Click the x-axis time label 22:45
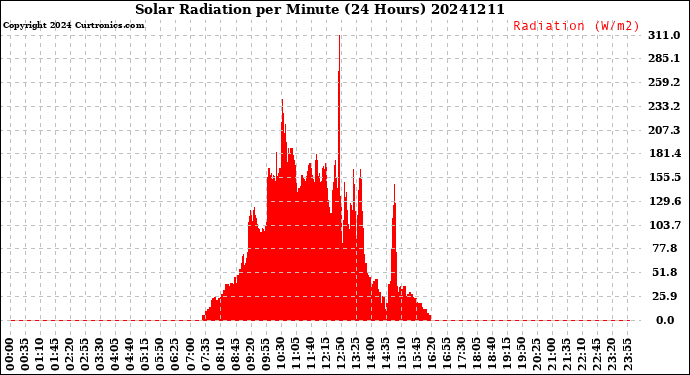690x375 pixels. 596,355
